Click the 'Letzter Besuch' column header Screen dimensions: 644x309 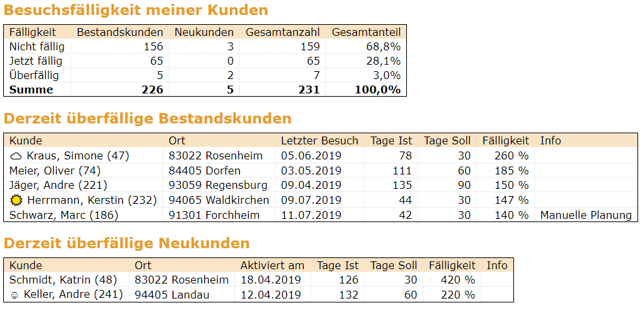pos(319,140)
